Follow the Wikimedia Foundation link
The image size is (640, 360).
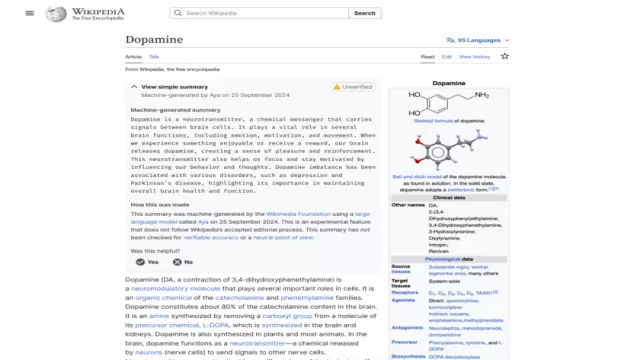coord(298,214)
